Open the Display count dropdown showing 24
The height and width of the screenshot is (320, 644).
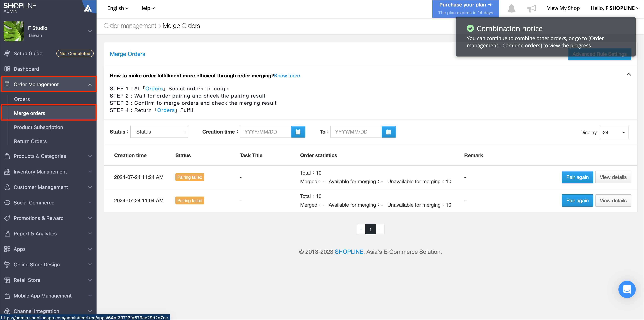(x=614, y=132)
